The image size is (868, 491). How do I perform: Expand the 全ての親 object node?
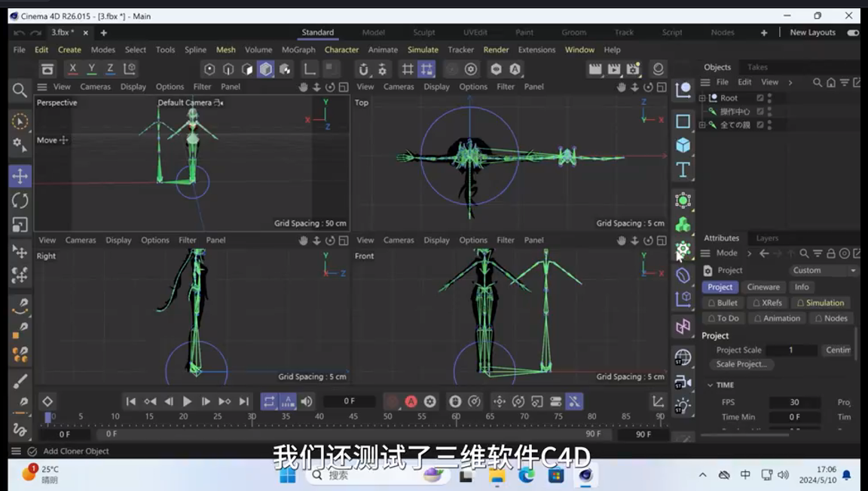coord(702,125)
